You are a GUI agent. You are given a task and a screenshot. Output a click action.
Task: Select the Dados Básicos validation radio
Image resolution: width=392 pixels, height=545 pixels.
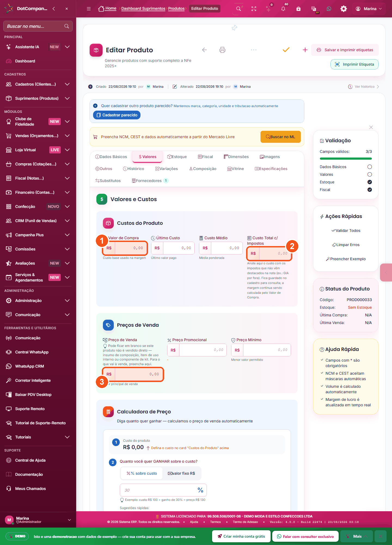tap(370, 167)
